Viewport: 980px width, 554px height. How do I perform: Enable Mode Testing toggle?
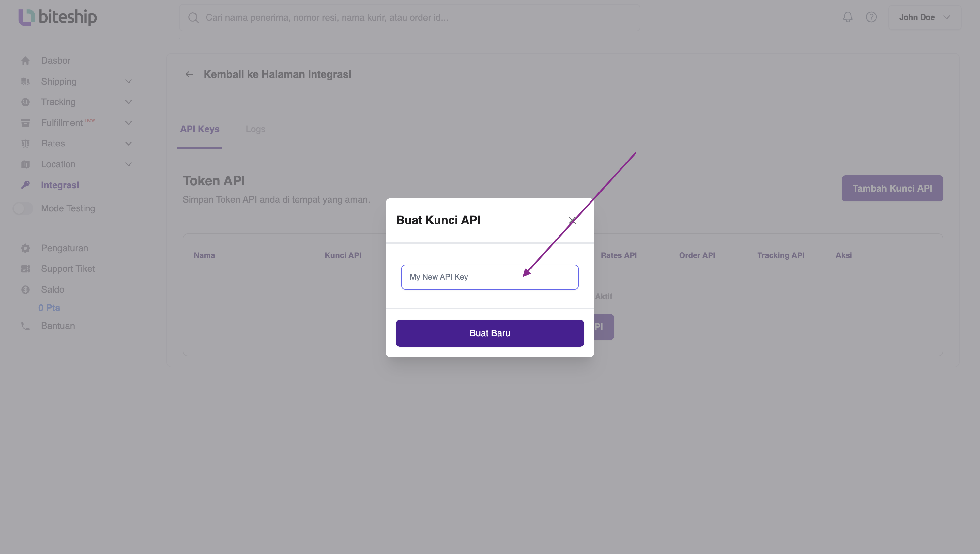pyautogui.click(x=23, y=208)
